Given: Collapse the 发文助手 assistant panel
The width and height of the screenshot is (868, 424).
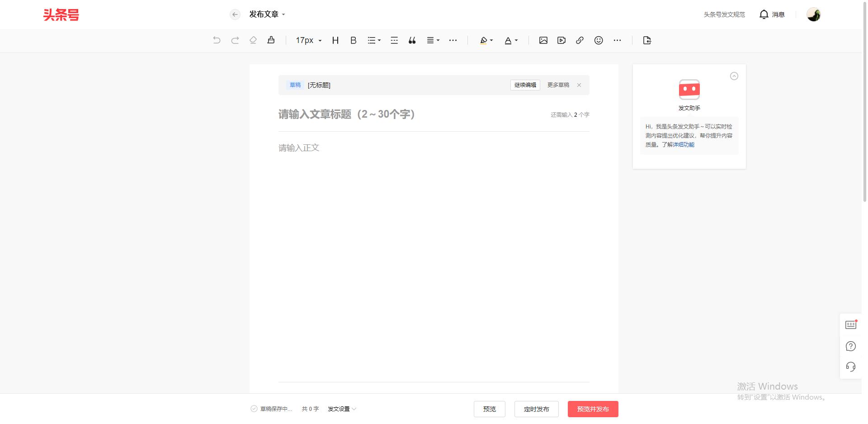Looking at the screenshot, I should click(734, 76).
